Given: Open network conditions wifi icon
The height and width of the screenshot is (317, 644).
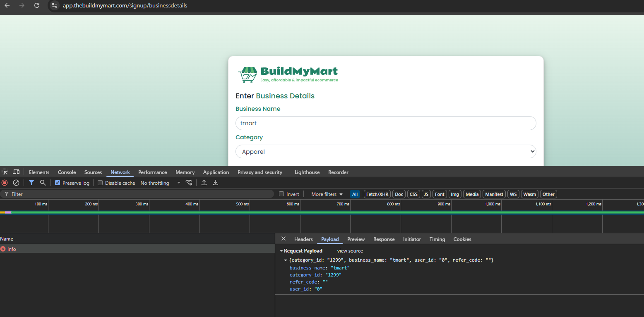Looking at the screenshot, I should coord(189,183).
